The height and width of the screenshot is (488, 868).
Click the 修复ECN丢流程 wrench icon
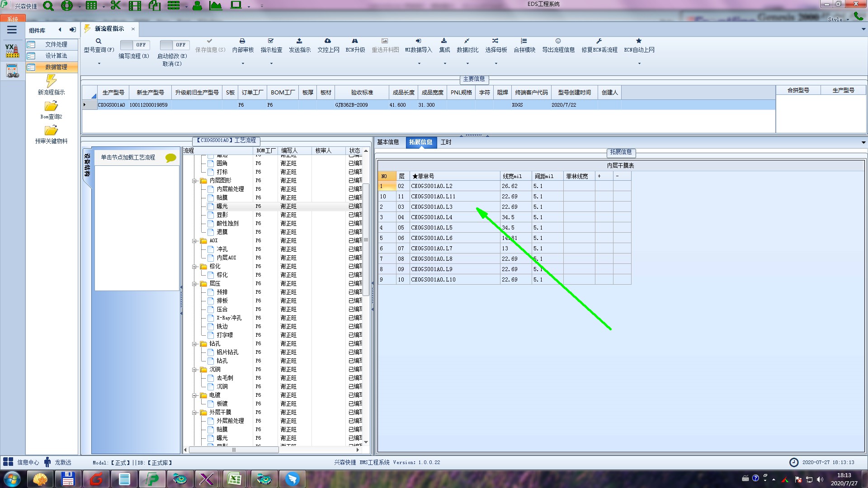click(x=599, y=41)
